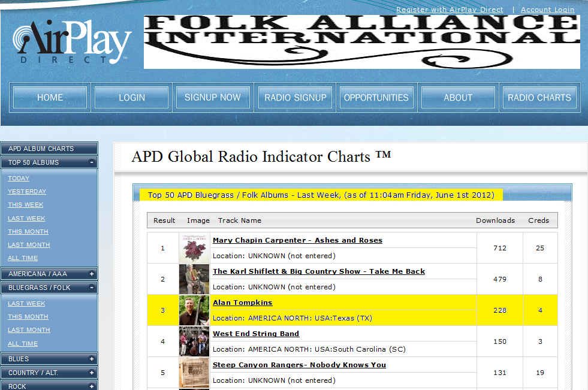Click APD Global Radio Indicator Charts title
The image size is (588, 390).
(x=261, y=156)
